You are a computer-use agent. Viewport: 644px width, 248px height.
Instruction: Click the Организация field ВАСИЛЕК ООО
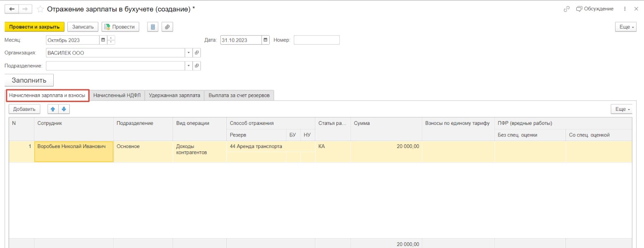tap(115, 53)
